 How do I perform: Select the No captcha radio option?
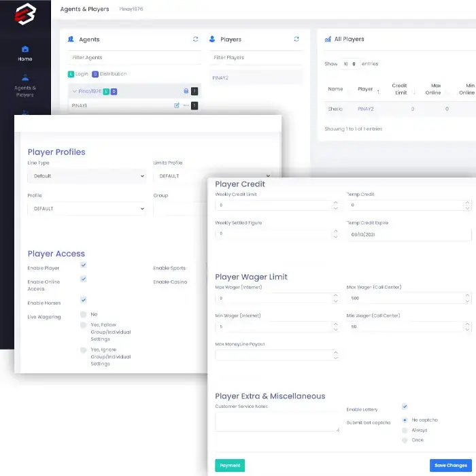coord(405,420)
